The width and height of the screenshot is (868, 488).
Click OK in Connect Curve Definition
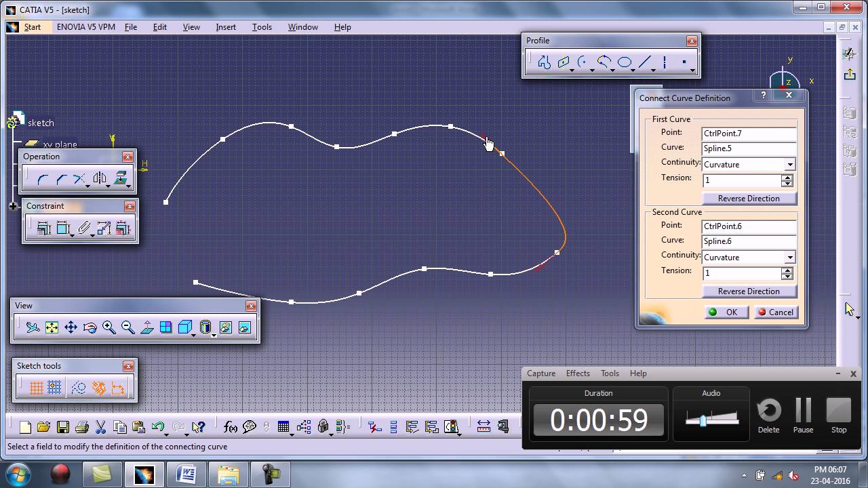tap(726, 312)
